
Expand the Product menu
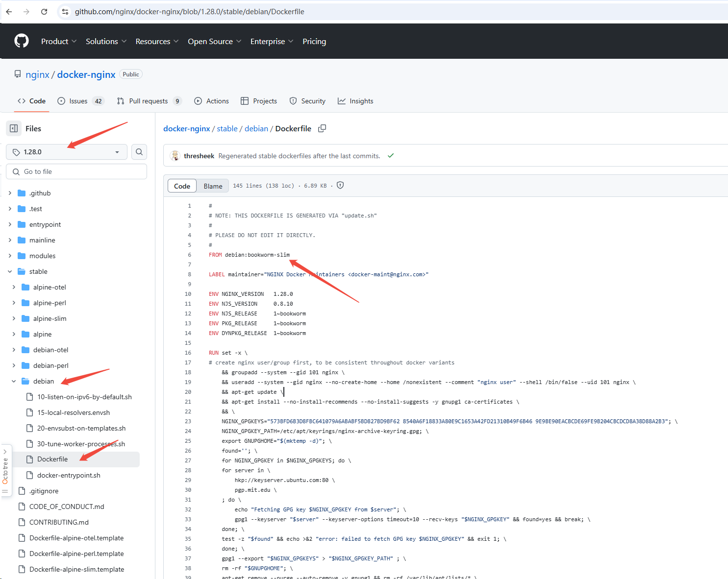(x=59, y=41)
